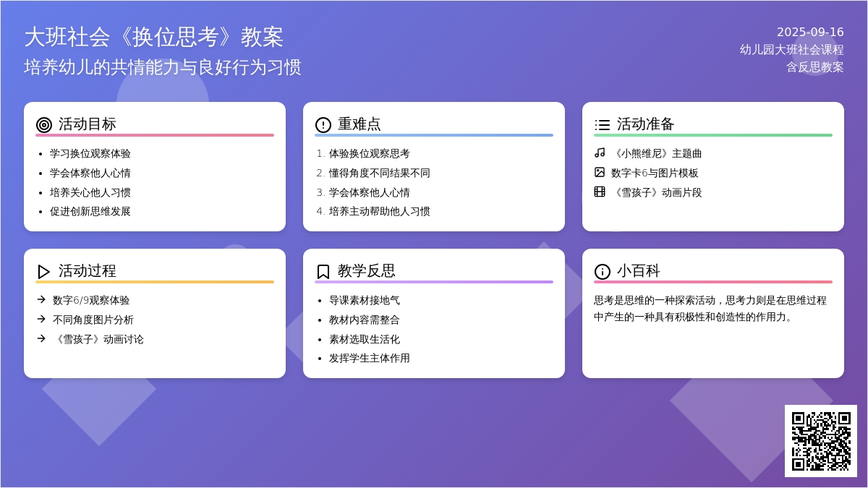Screen dimensions: 868x488
Task: Click the film icon beside 雪孩子动画片段
Action: (600, 192)
